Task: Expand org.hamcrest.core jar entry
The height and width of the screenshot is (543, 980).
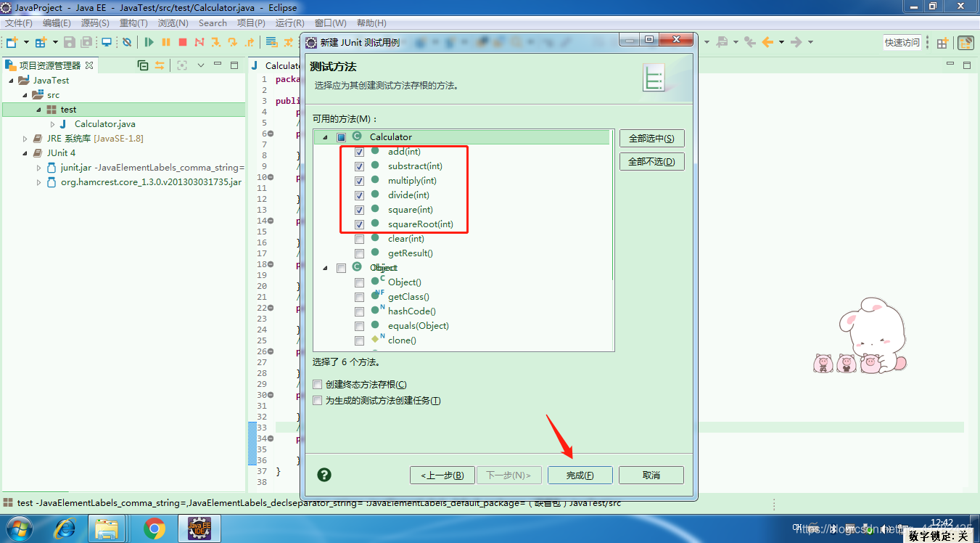Action: pyautogui.click(x=39, y=182)
